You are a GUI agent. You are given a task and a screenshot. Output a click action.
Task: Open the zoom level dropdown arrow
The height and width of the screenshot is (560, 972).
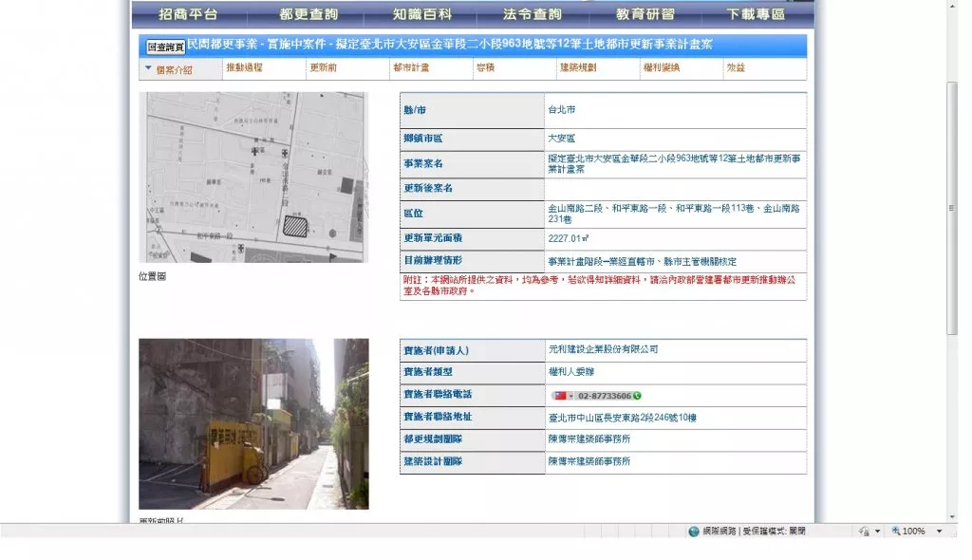point(939,532)
